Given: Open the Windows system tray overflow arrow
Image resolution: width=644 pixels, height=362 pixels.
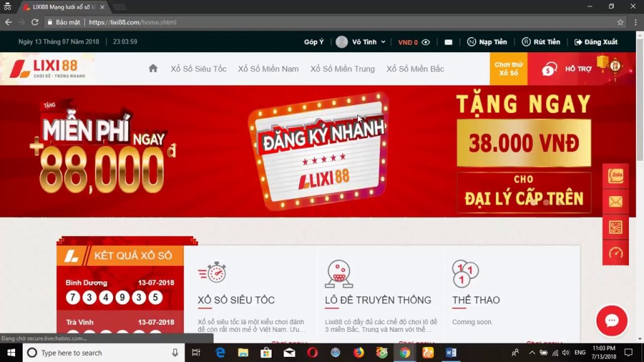Looking at the screenshot, I should point(531,353).
